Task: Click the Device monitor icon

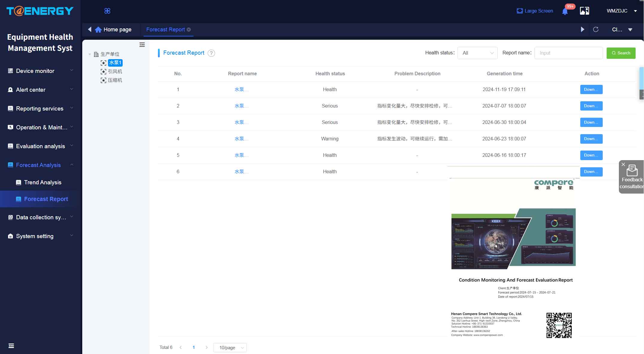Action: pos(10,71)
